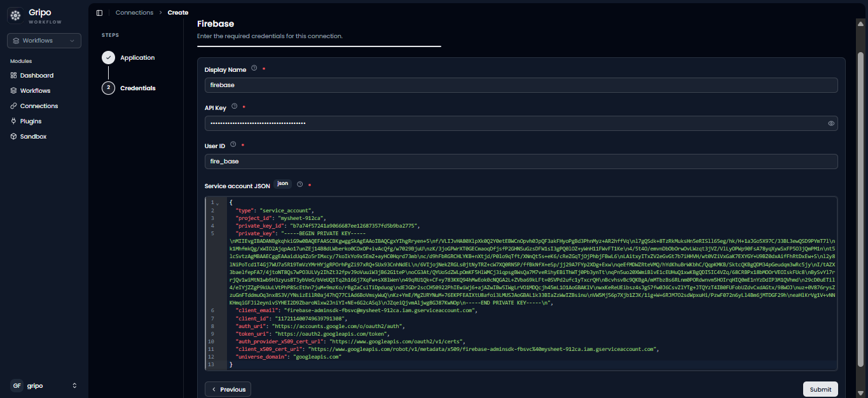The image size is (868, 398).
Task: Click the "client_id" line in JSON editor
Action: (x=291, y=318)
